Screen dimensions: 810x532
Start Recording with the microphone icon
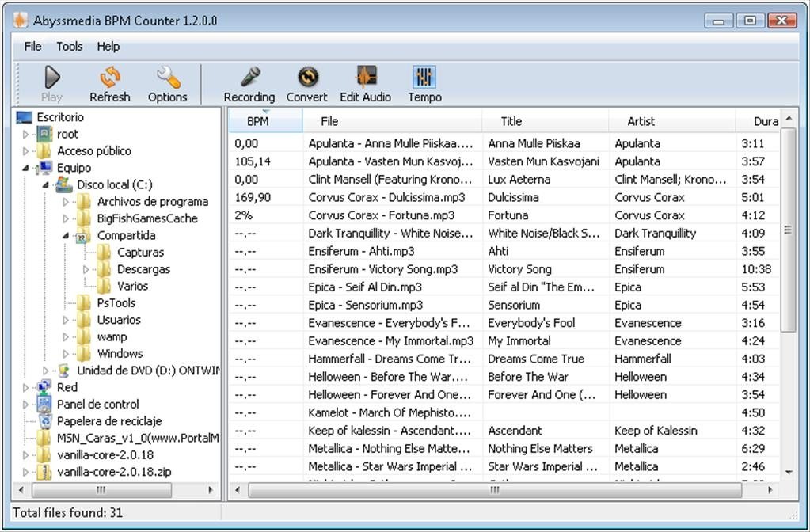(250, 77)
